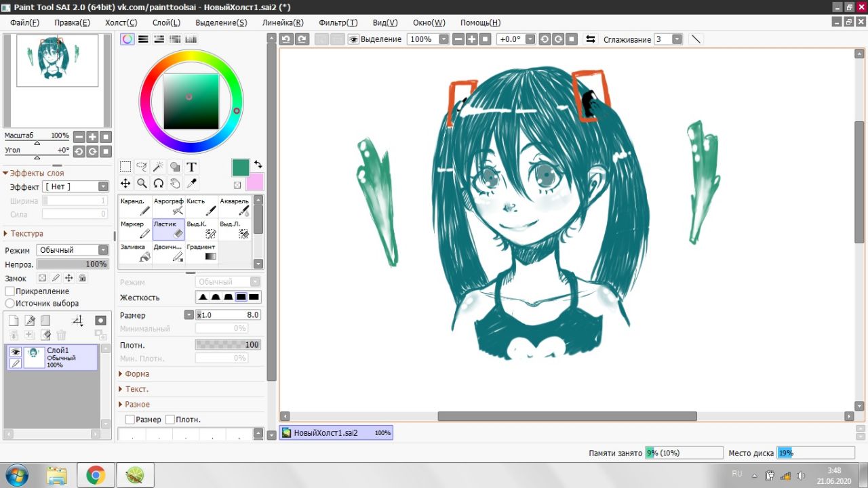
Task: Enable the Прикрепление checkbox
Action: [x=10, y=291]
